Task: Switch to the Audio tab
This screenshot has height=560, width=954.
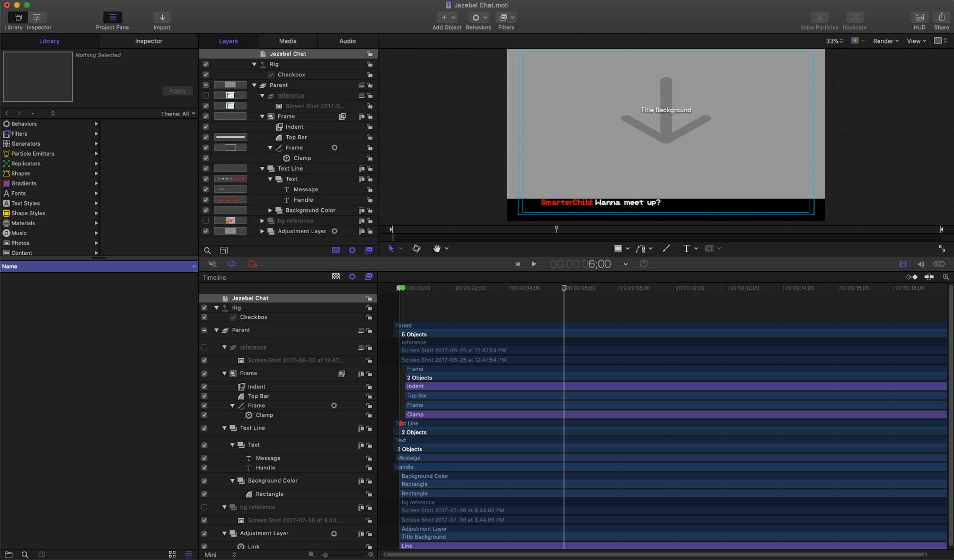Action: [348, 41]
